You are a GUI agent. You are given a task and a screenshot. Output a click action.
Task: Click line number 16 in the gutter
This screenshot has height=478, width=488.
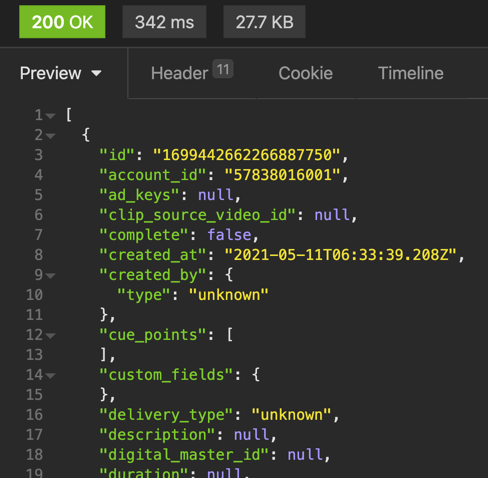[x=35, y=415]
